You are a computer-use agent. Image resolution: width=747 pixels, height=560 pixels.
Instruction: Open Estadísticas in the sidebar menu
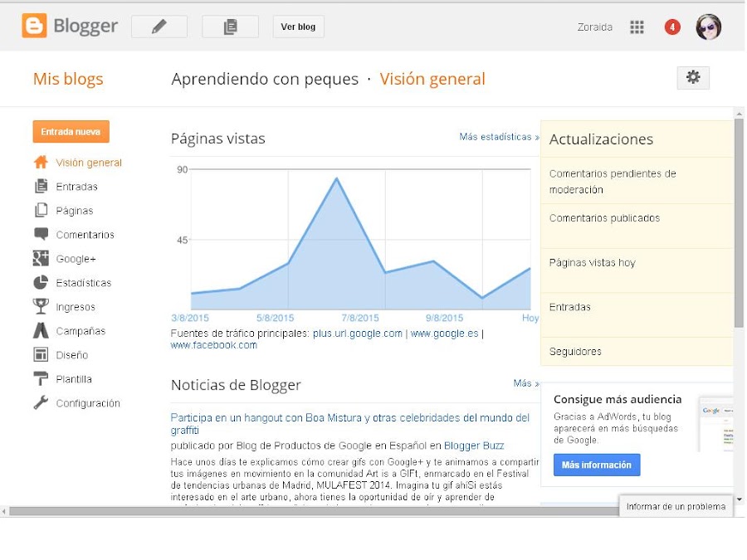[x=83, y=283]
